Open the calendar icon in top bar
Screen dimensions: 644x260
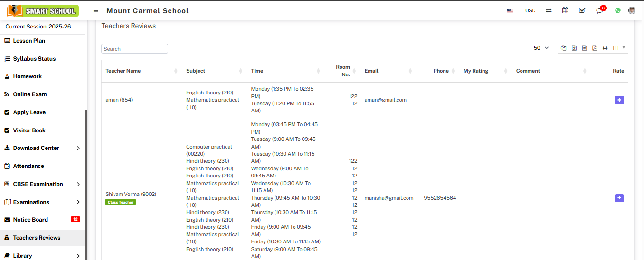pyautogui.click(x=565, y=10)
